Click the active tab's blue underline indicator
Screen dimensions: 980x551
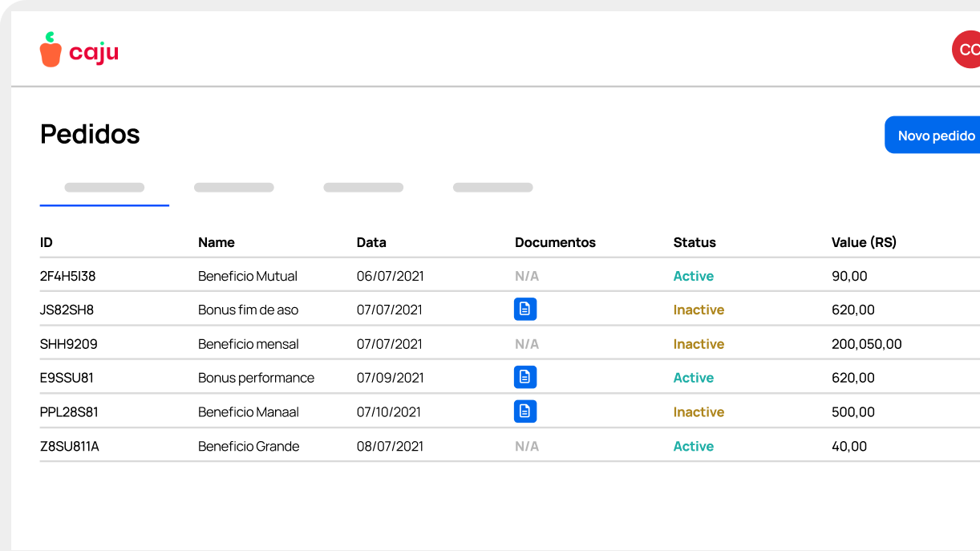coord(104,204)
